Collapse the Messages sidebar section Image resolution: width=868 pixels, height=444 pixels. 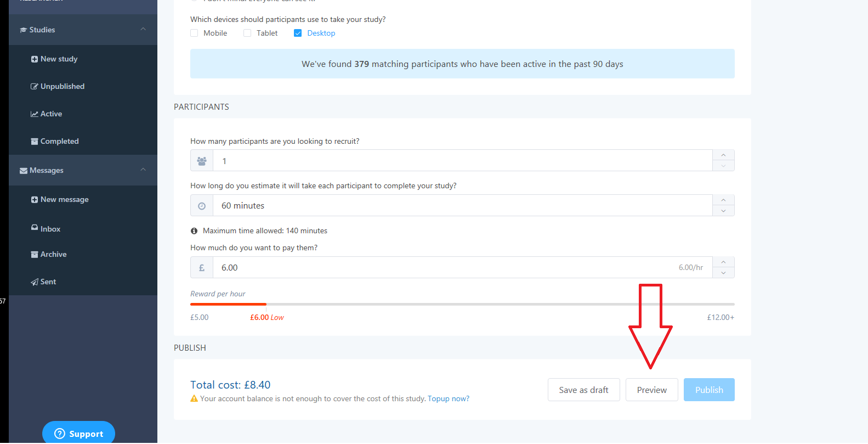[x=143, y=170]
